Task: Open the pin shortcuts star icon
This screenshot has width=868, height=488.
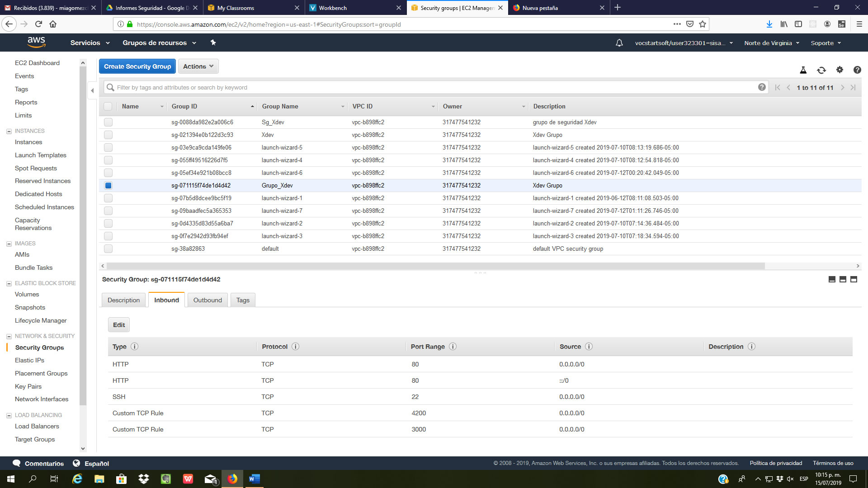Action: pos(213,42)
